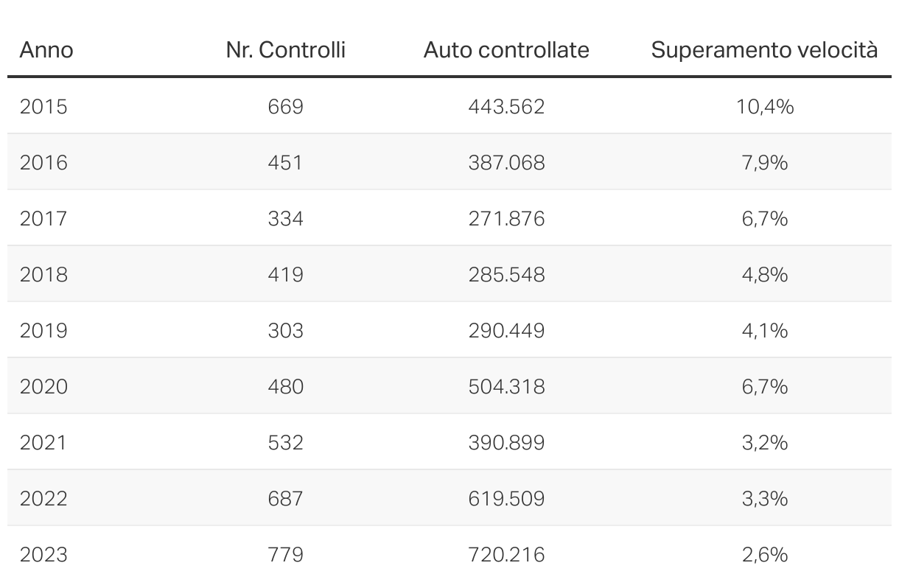Click the 669 controls value
Screen dimensions: 899x588
point(285,107)
